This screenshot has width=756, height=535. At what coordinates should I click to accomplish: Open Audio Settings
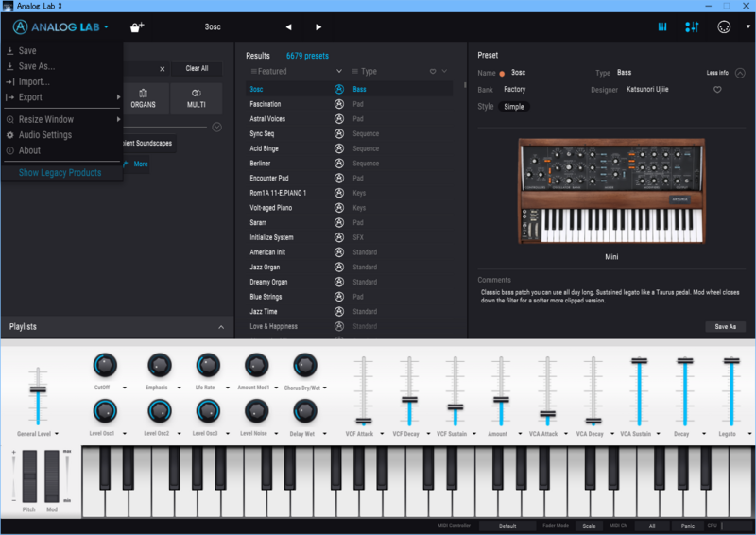click(x=44, y=135)
